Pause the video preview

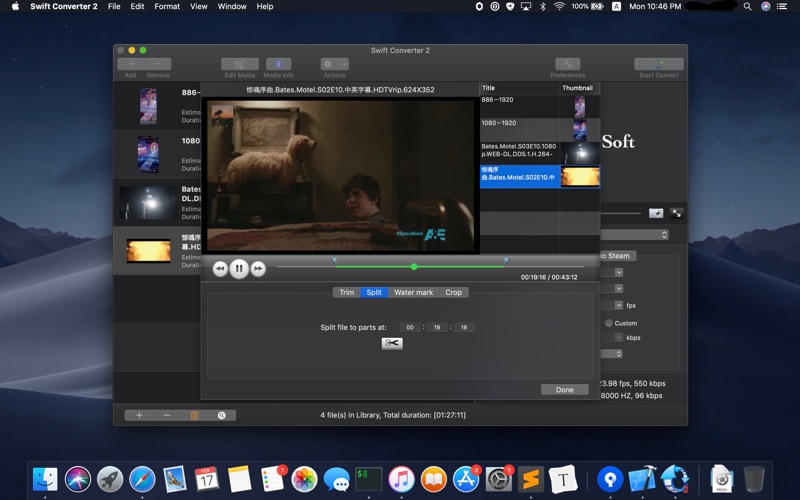[x=239, y=268]
